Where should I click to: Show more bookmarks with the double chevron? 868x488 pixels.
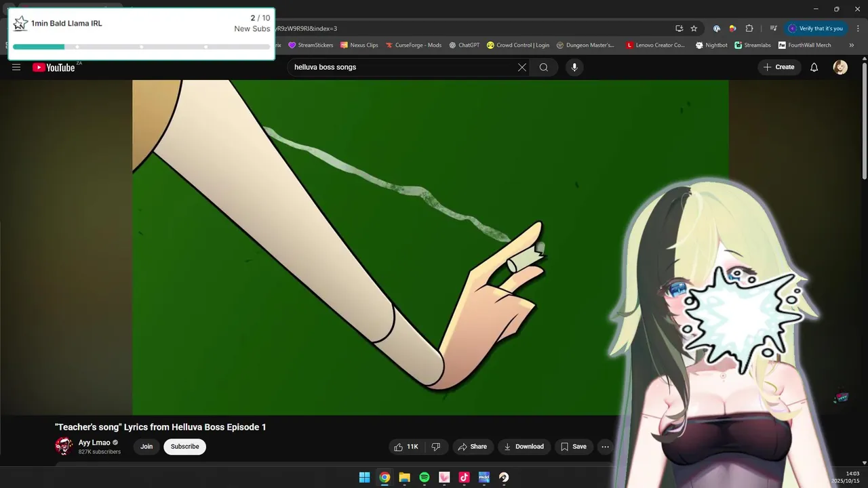(x=852, y=45)
